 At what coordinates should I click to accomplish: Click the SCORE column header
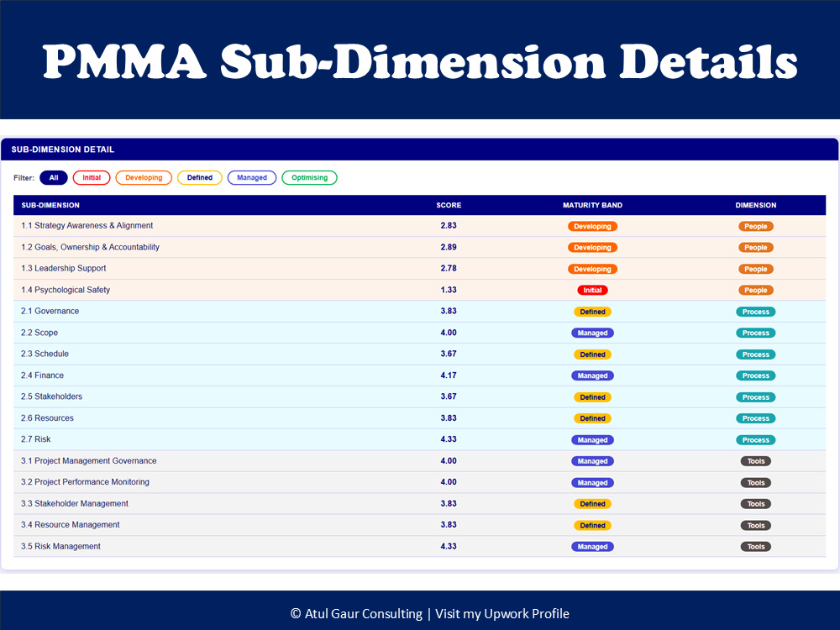pyautogui.click(x=449, y=205)
